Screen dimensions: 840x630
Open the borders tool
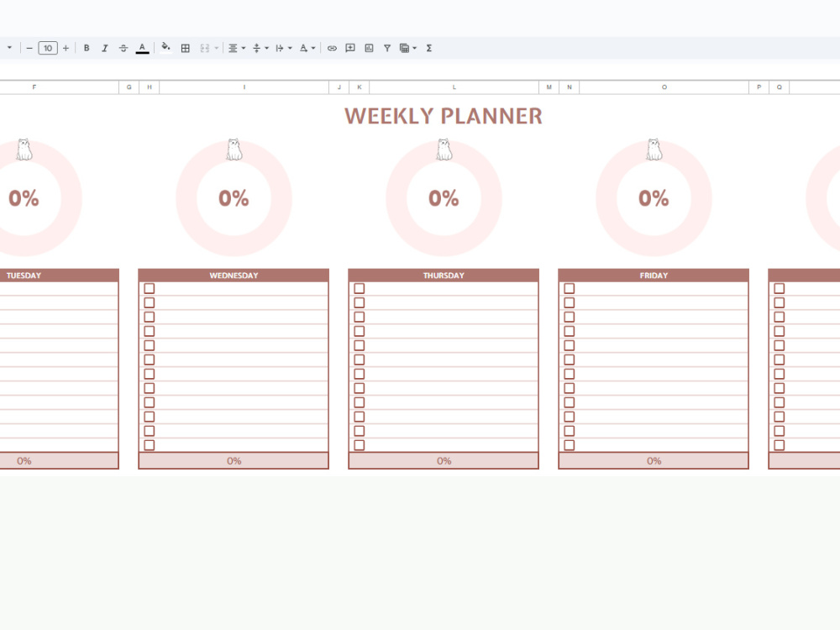[186, 48]
